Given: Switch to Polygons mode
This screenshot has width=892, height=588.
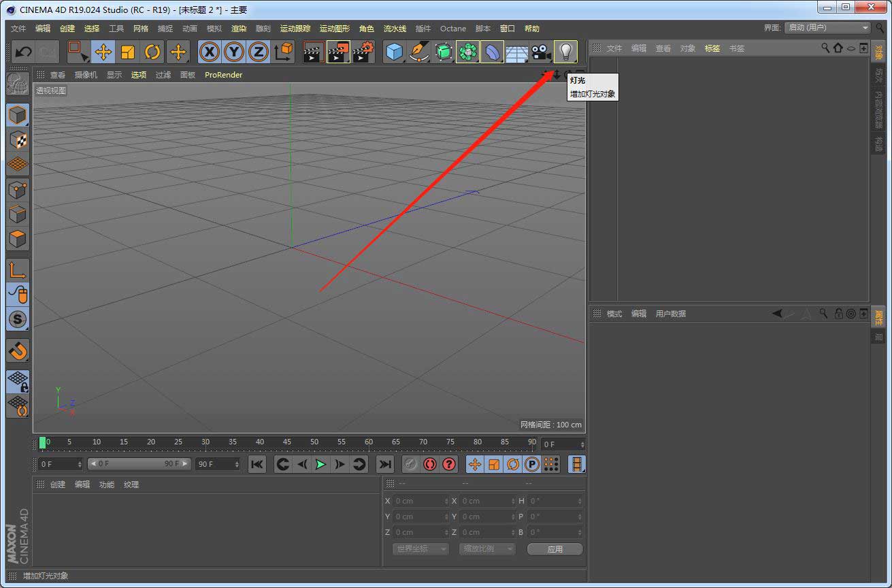Looking at the screenshot, I should [18, 239].
